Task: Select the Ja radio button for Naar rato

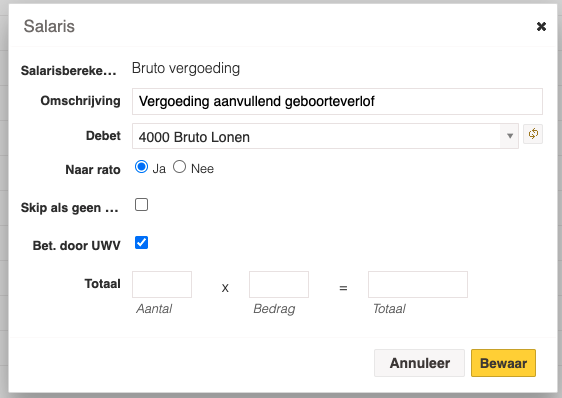Action: tap(141, 167)
